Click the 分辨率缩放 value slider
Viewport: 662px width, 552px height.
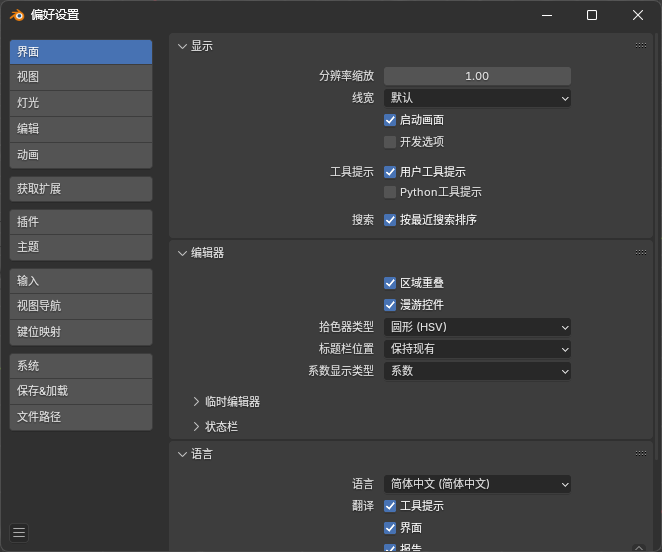[477, 76]
